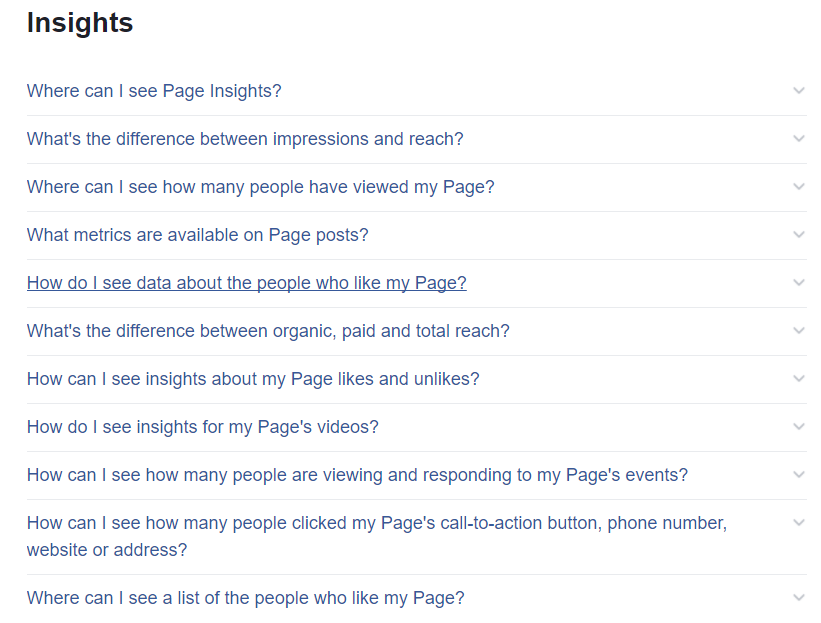Open chevron for organic, paid and total reach
This screenshot has height=623, width=821.
coord(798,331)
